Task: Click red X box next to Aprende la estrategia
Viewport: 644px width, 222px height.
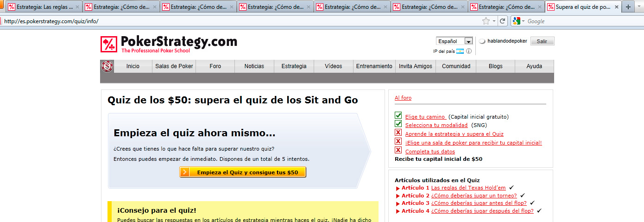Action: point(398,133)
